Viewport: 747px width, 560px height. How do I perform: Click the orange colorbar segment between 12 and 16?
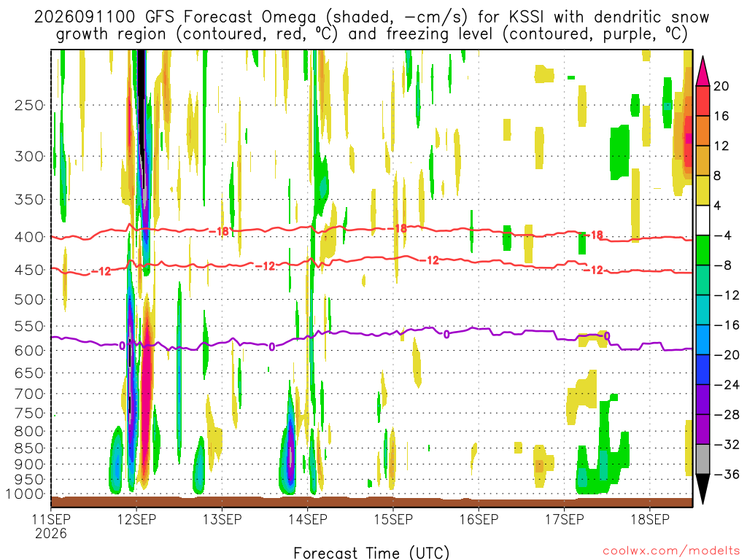pyautogui.click(x=703, y=131)
